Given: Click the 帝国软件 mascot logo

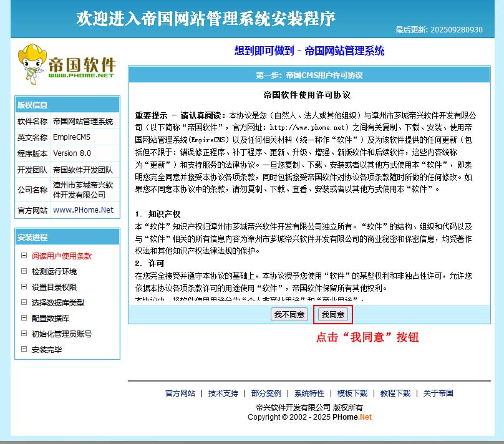Looking at the screenshot, I should [67, 63].
